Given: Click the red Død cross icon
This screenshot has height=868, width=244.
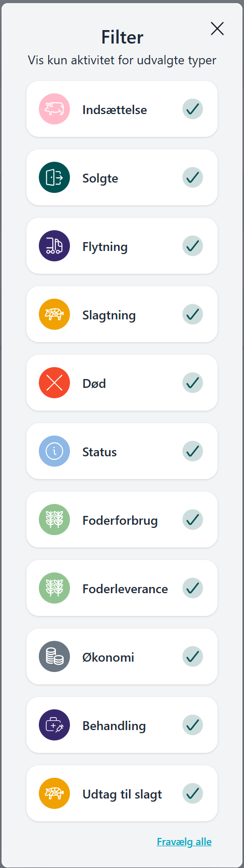Looking at the screenshot, I should (x=54, y=383).
